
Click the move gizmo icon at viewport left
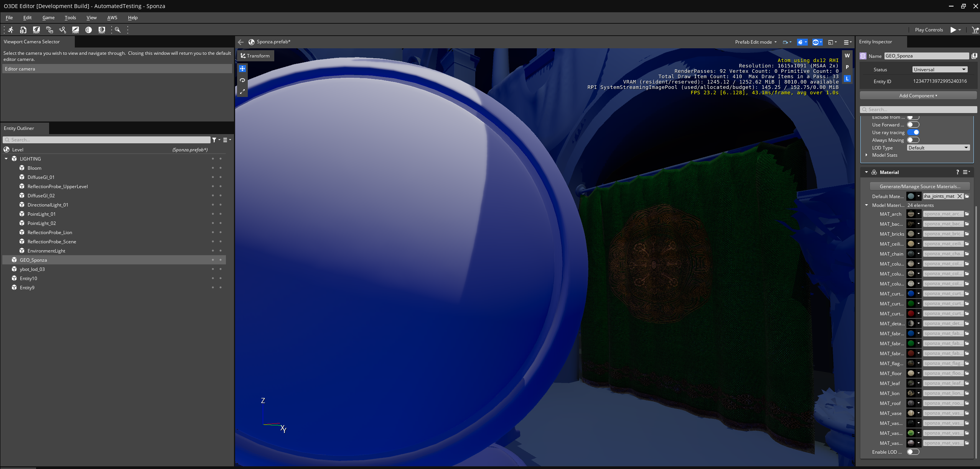click(x=242, y=69)
